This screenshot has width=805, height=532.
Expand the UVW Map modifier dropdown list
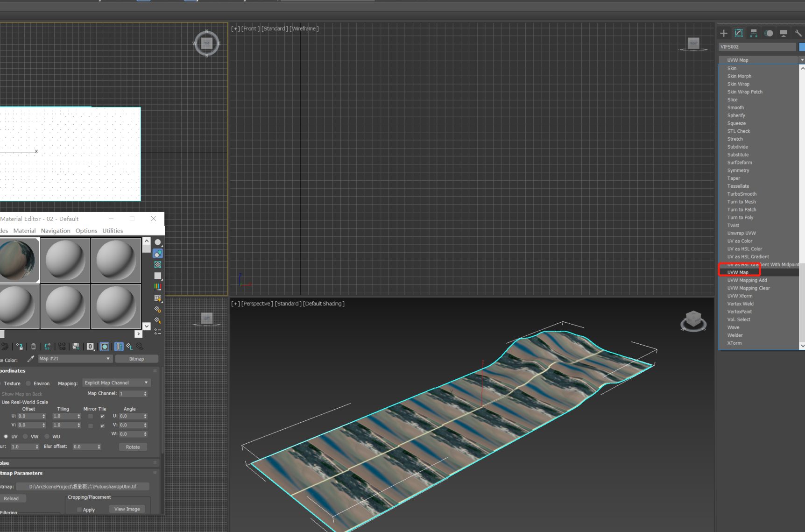click(802, 60)
